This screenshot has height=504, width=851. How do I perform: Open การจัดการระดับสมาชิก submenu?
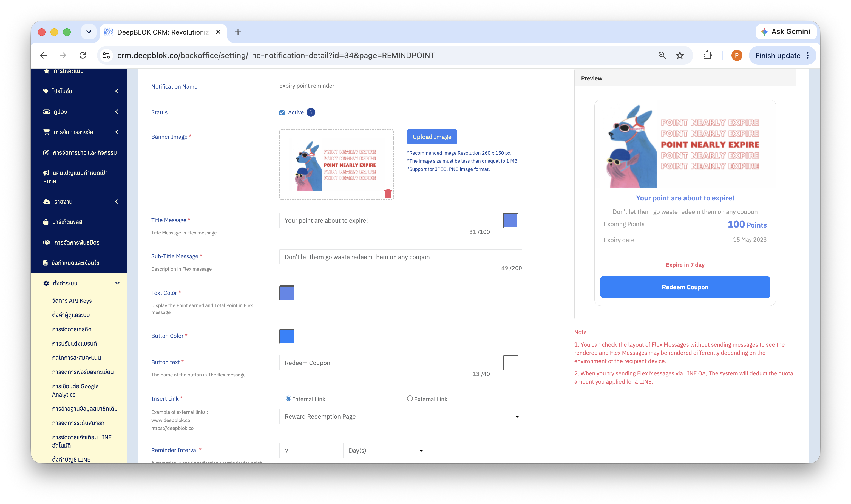78,423
